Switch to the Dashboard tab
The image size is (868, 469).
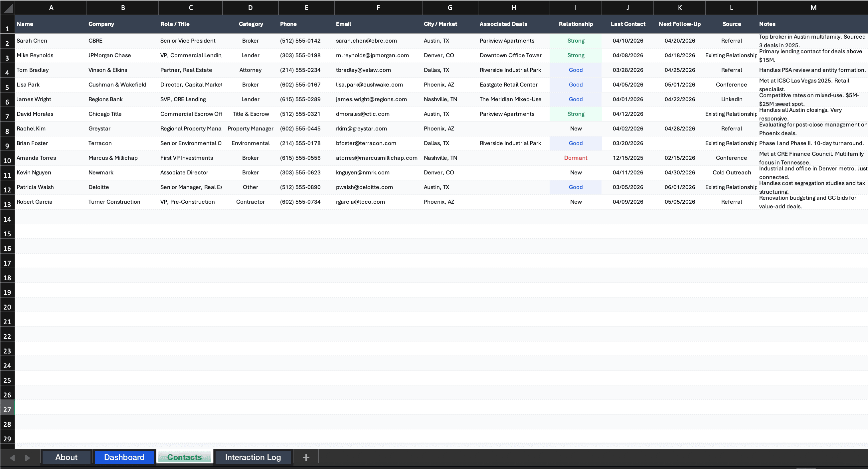click(124, 457)
